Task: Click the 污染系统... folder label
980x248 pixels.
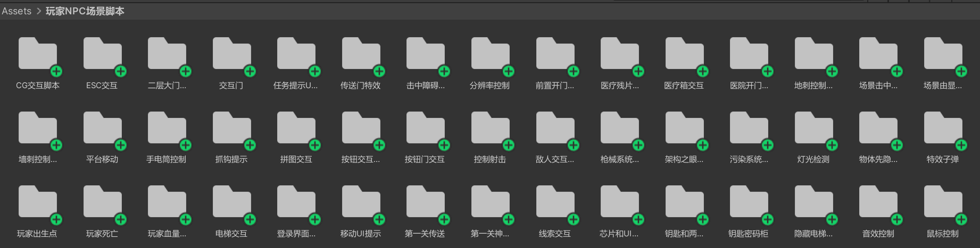Action: 749,159
